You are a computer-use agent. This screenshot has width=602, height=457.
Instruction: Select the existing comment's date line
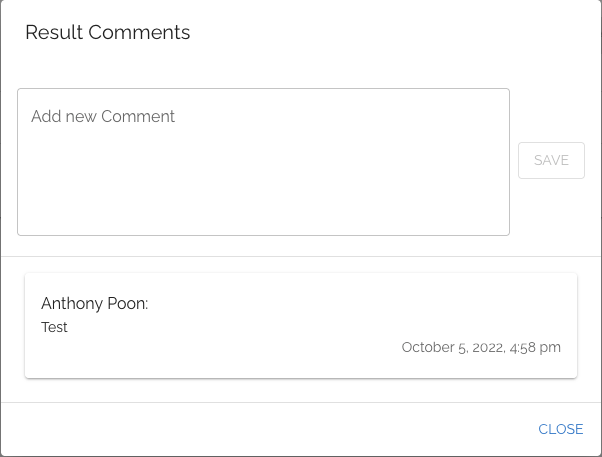[x=481, y=348]
